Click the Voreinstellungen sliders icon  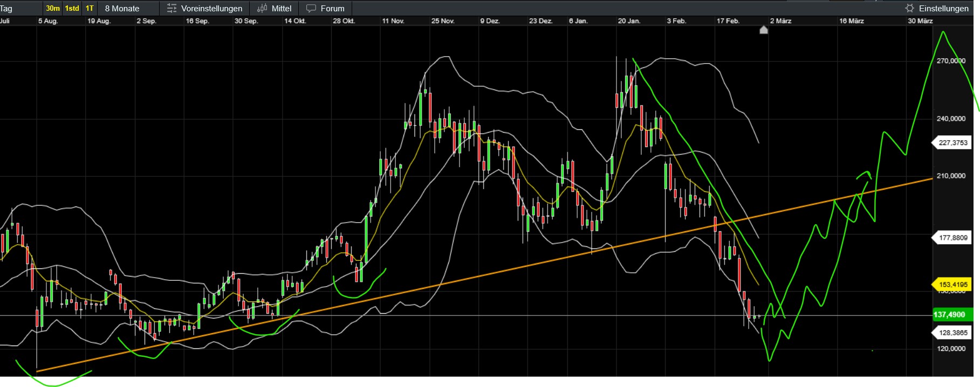(172, 8)
